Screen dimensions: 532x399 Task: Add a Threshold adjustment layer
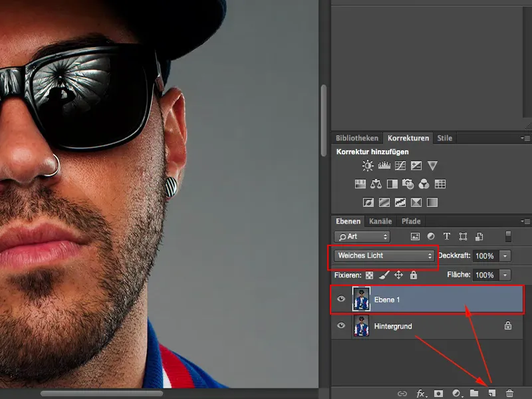pyautogui.click(x=400, y=203)
